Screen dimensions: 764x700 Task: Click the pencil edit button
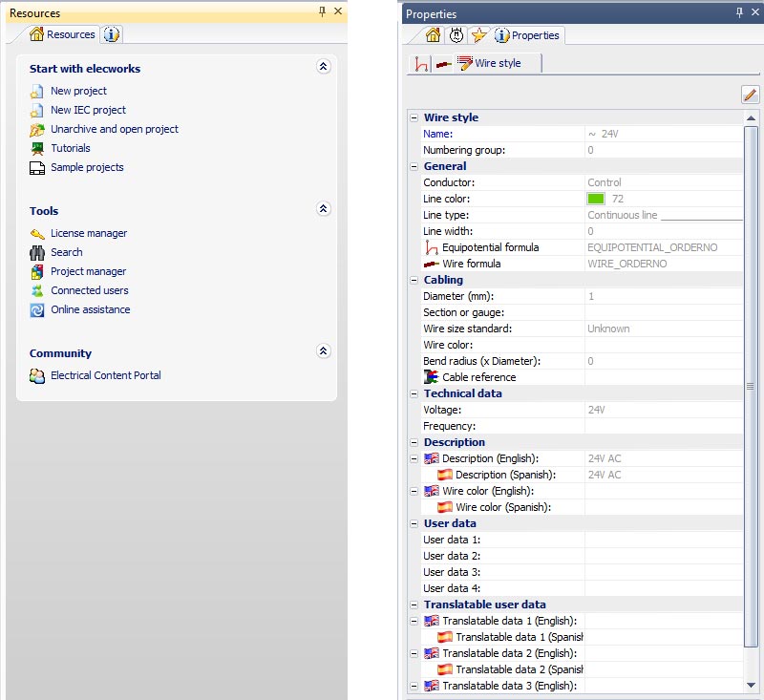point(751,95)
